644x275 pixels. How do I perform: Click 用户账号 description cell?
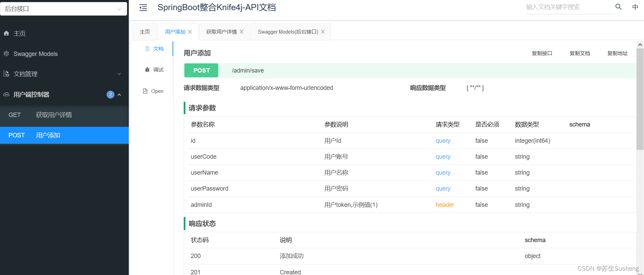[x=336, y=157]
